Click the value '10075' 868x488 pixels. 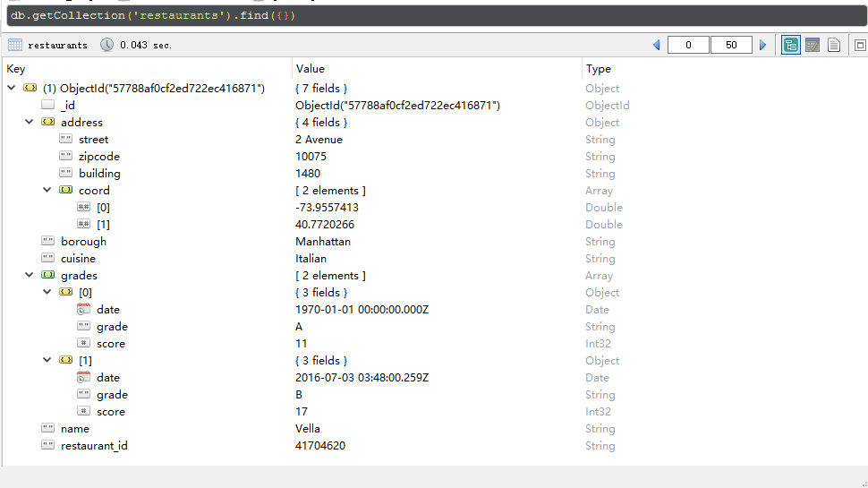coord(311,157)
